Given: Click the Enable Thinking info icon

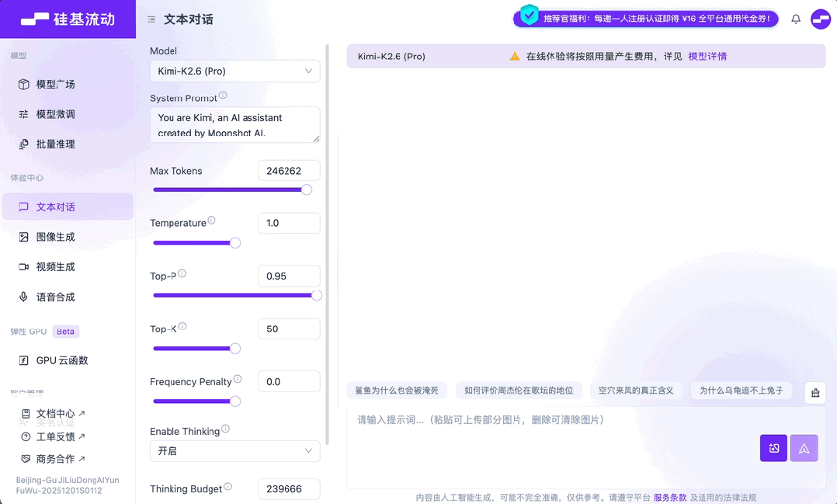Looking at the screenshot, I should [225, 428].
